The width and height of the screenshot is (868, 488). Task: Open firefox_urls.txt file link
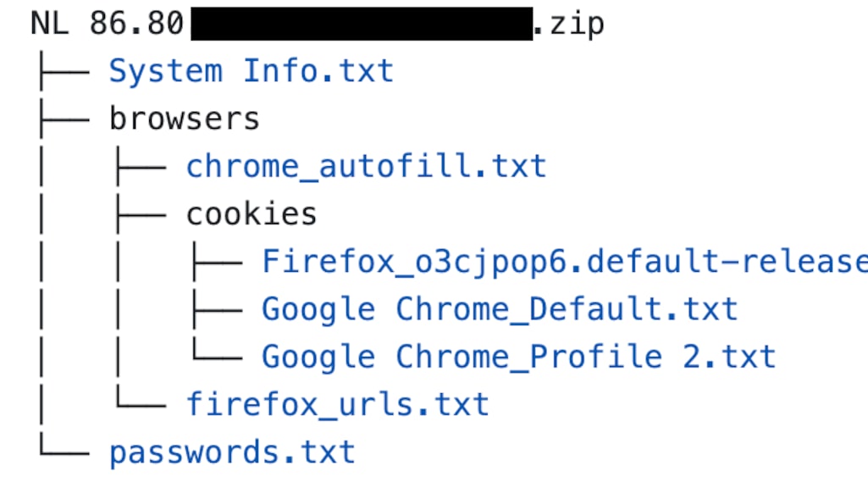tap(337, 404)
